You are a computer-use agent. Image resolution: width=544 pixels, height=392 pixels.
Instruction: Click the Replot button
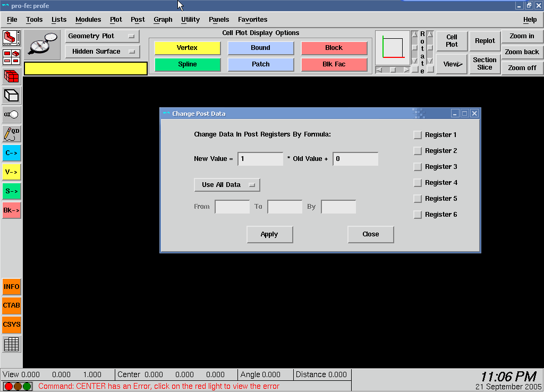(x=484, y=41)
